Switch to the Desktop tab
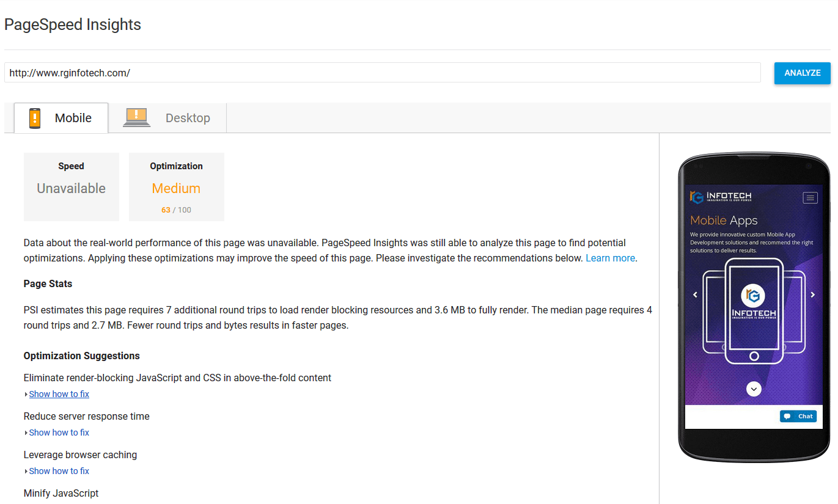The width and height of the screenshot is (838, 504). [167, 118]
